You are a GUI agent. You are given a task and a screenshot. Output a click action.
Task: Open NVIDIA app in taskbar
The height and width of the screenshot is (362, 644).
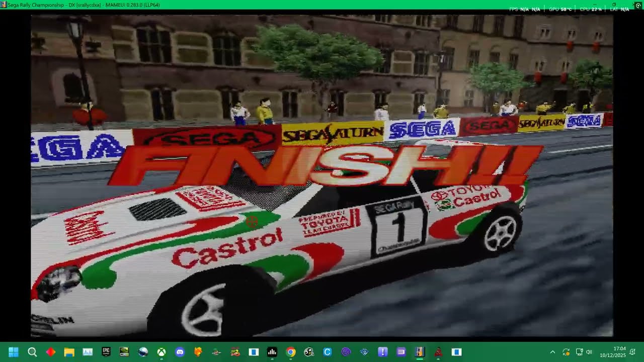[124, 352]
